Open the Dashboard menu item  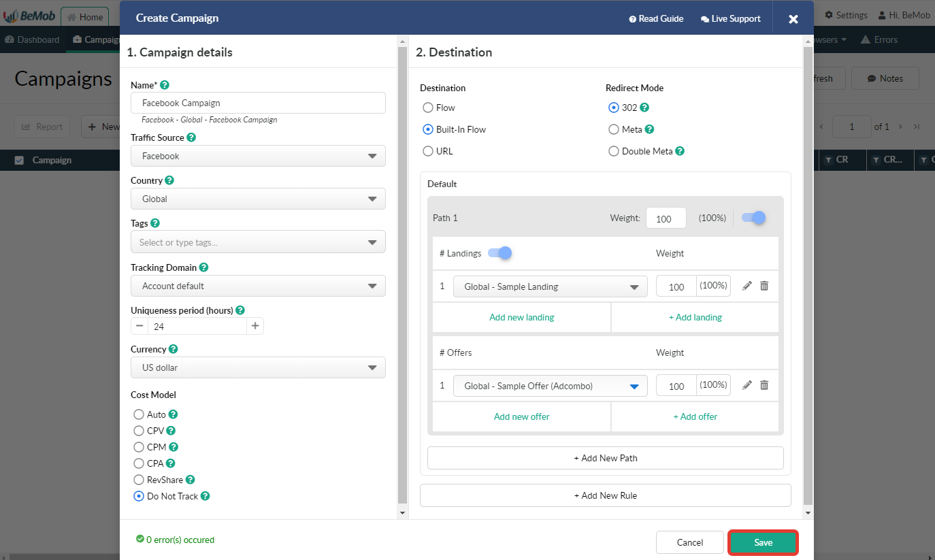32,39
